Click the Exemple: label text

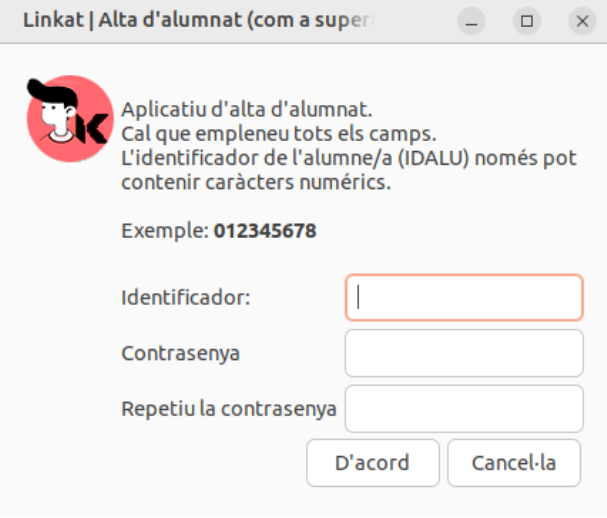(x=165, y=231)
